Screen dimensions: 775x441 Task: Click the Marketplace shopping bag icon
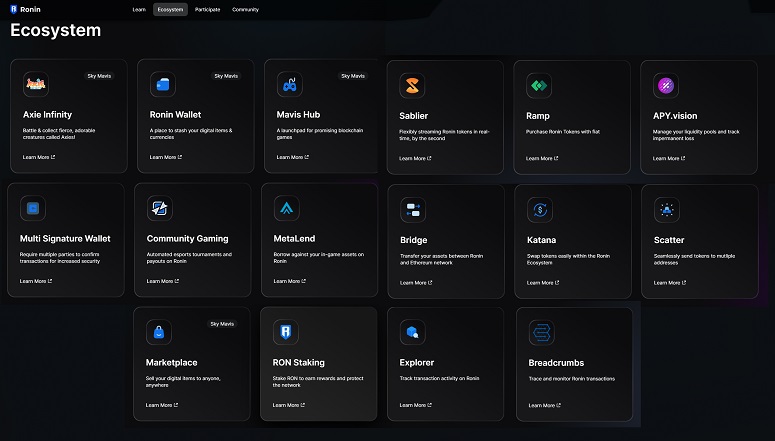[159, 332]
